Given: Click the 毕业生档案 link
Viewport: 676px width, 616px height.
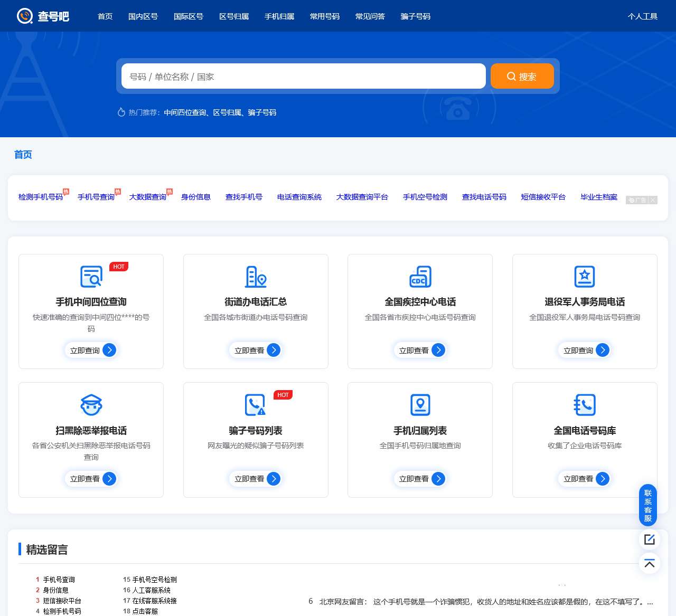Looking at the screenshot, I should [598, 197].
